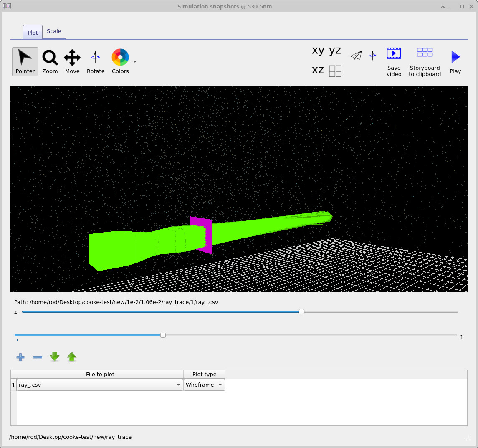This screenshot has height=448, width=478.
Task: Copy the Storyboard to clipboard
Action: pos(425,53)
